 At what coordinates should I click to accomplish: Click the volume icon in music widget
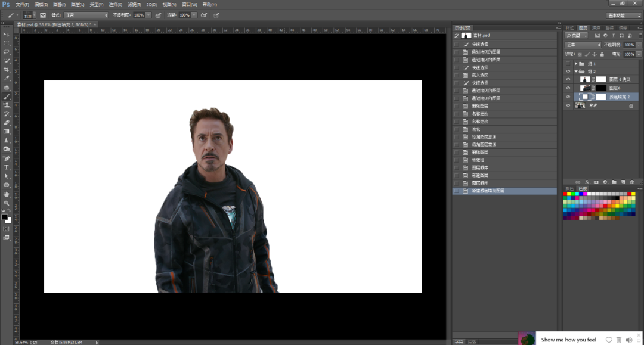pos(629,340)
